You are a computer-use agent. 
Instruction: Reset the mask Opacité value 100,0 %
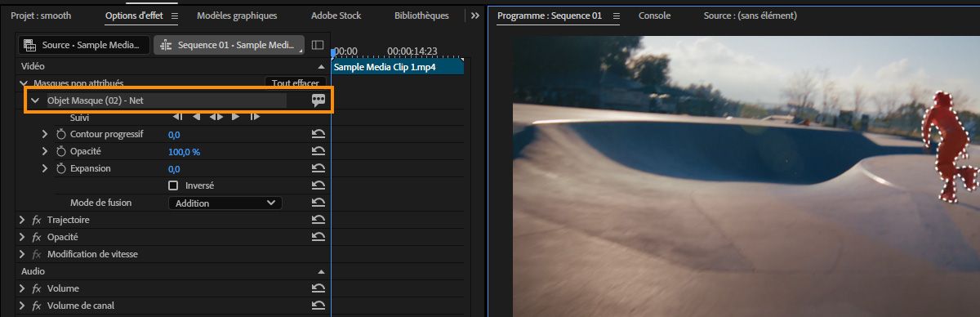click(318, 152)
